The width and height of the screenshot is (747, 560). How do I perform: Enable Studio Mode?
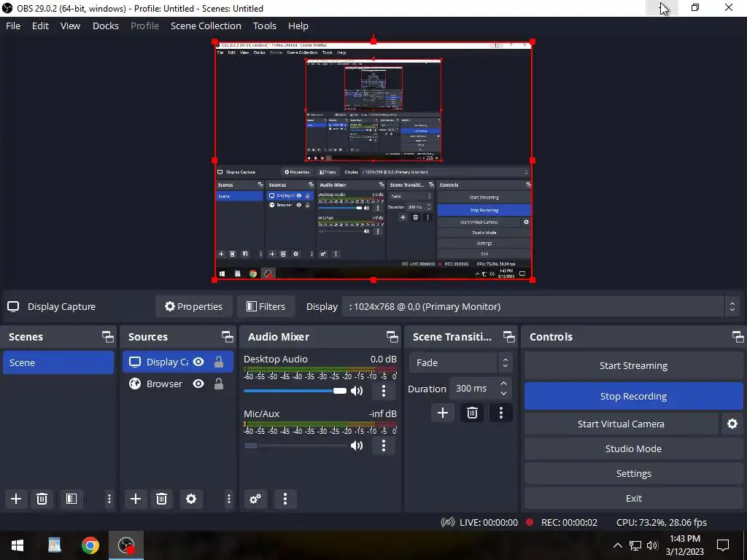[x=633, y=448]
